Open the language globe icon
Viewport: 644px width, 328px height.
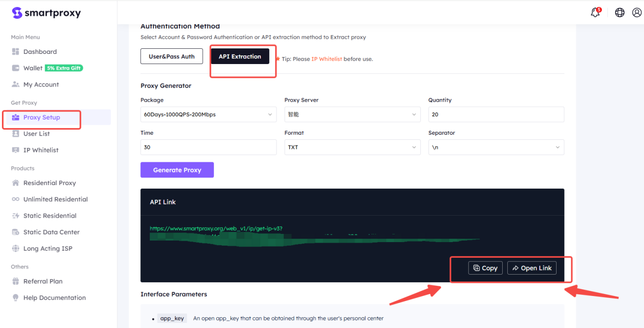coord(620,13)
